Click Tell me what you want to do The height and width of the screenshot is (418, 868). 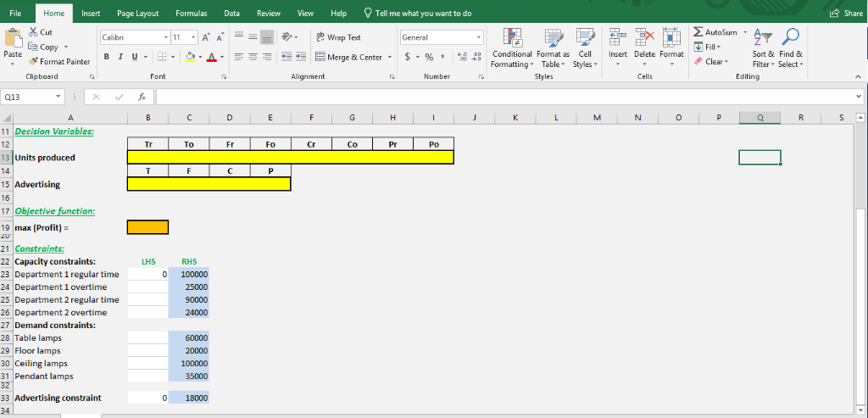click(417, 13)
